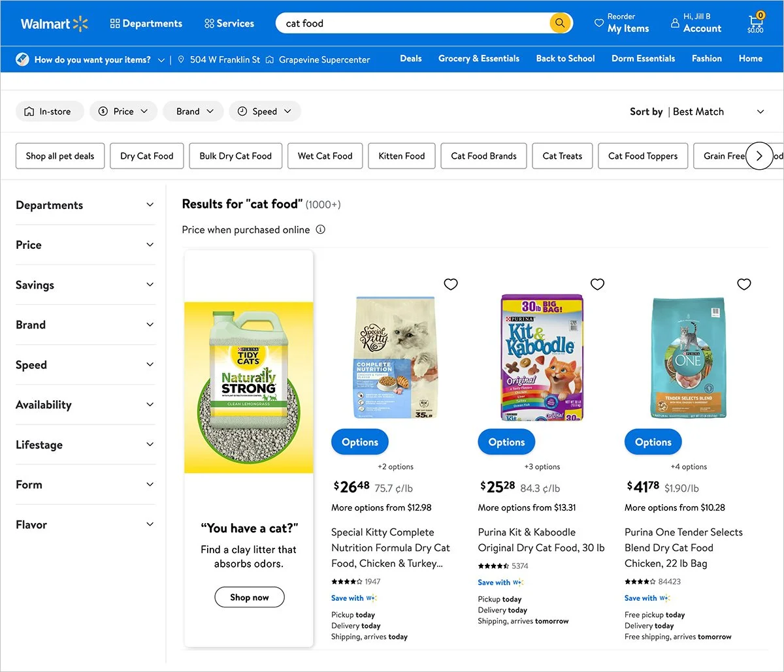The height and width of the screenshot is (672, 784).
Task: Favorite Special Kitty item with heart icon
Action: click(451, 284)
